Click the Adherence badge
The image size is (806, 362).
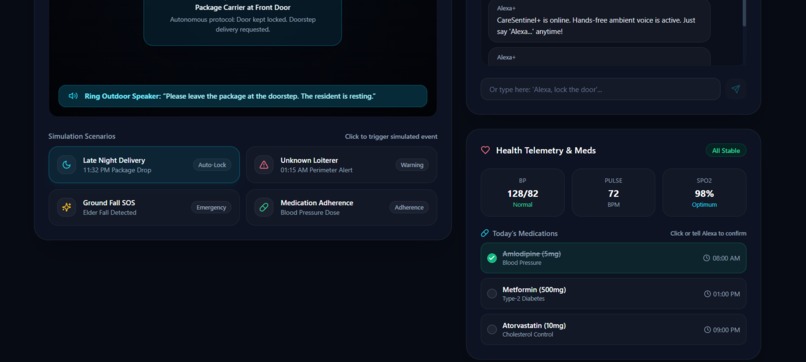point(409,207)
